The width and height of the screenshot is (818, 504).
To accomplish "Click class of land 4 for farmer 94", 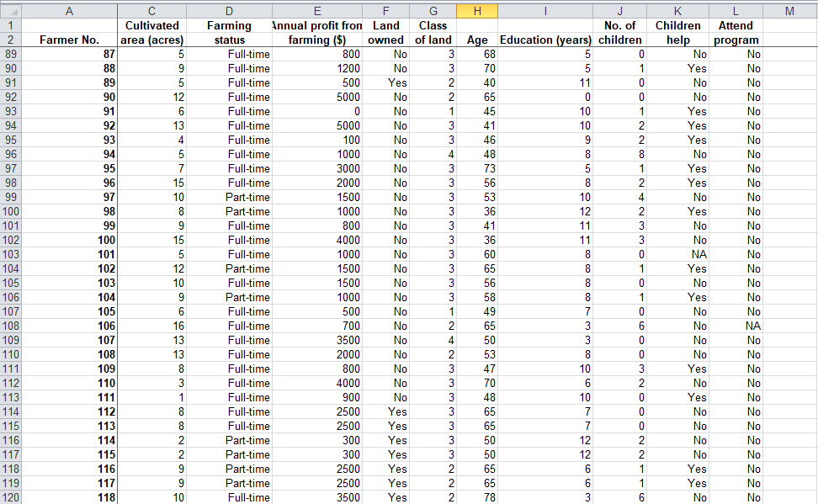I will click(433, 154).
